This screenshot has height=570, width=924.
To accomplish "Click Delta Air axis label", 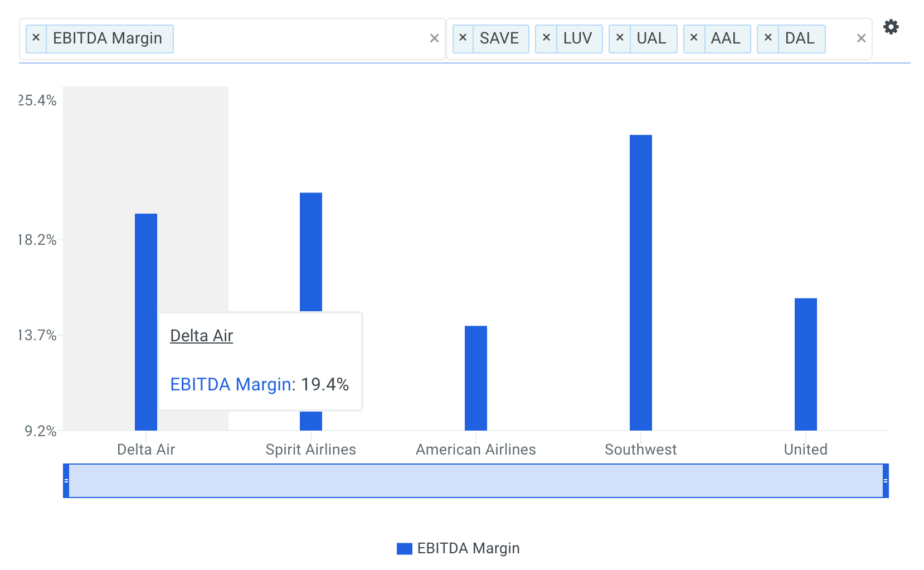I will [x=146, y=450].
